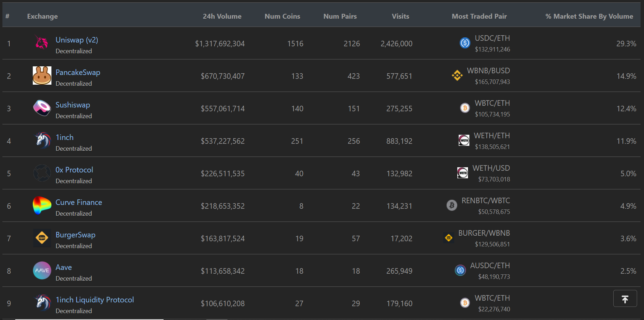Click the Aave logo icon
The width and height of the screenshot is (644, 320).
point(42,271)
